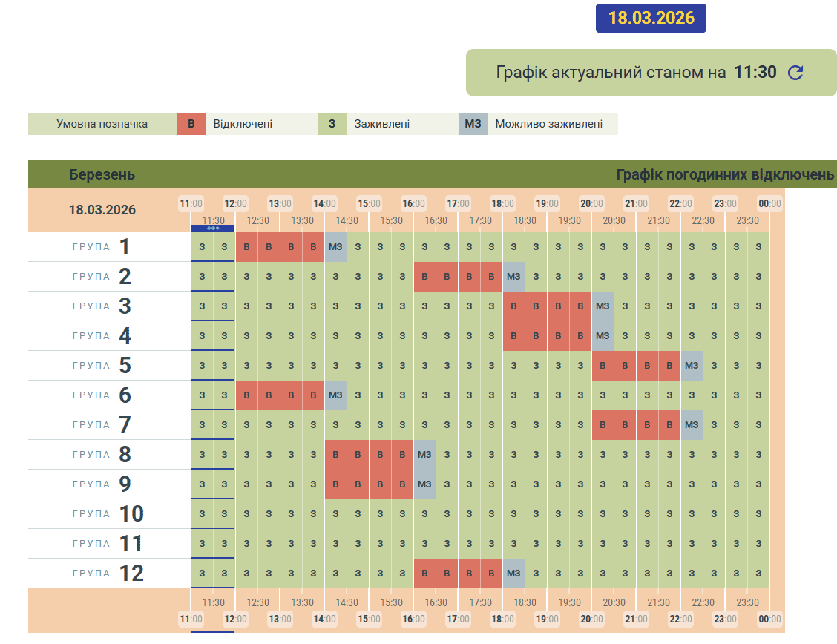Click the green "З" legend swatch
The width and height of the screenshot is (837, 644).
click(332, 124)
